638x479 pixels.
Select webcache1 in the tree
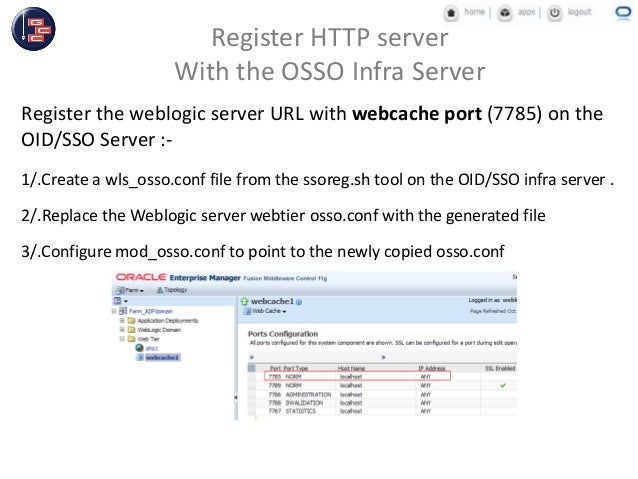[x=162, y=358]
